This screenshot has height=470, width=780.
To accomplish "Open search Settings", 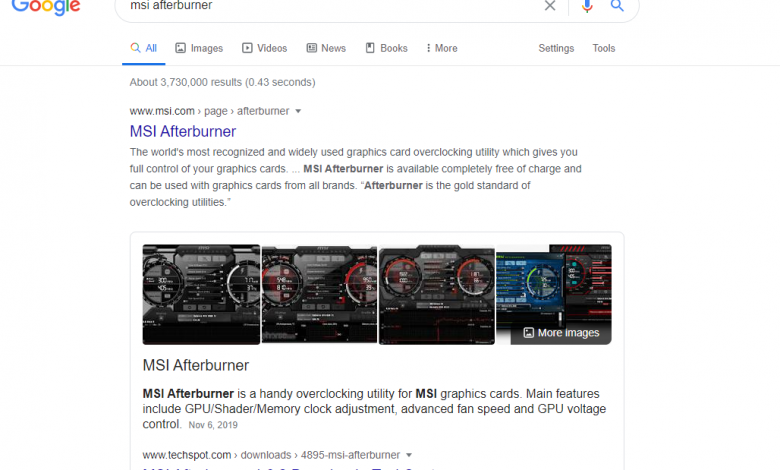I will [x=556, y=48].
